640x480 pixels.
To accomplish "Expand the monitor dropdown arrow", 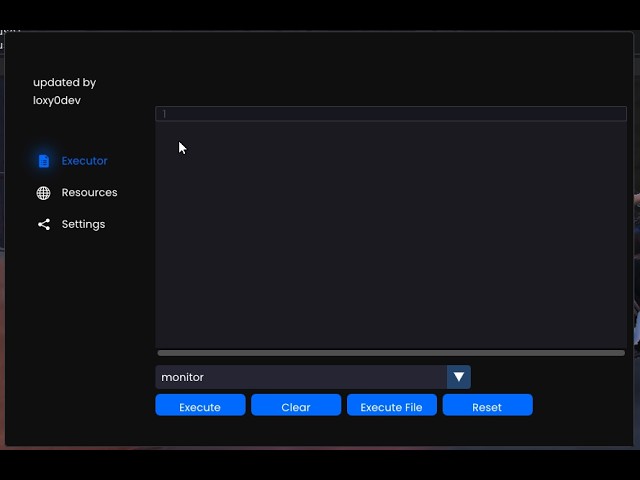I will pos(459,377).
